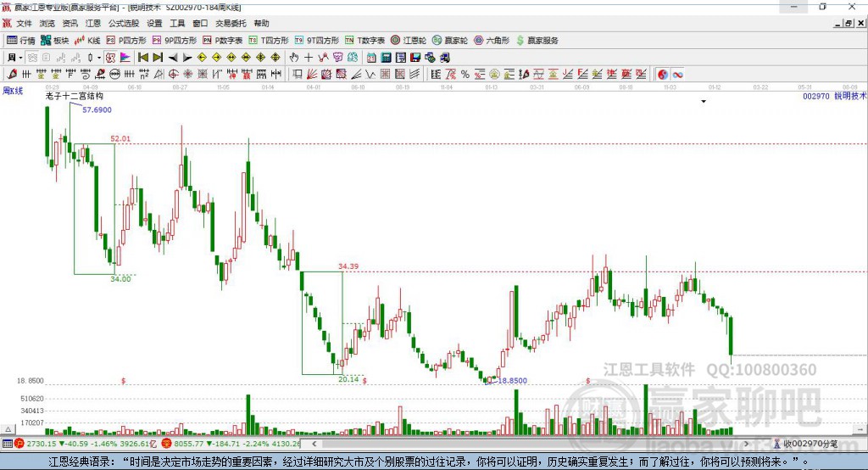This screenshot has width=868, height=470.
Task: Select the zigzag wave line tool
Action: (370, 75)
